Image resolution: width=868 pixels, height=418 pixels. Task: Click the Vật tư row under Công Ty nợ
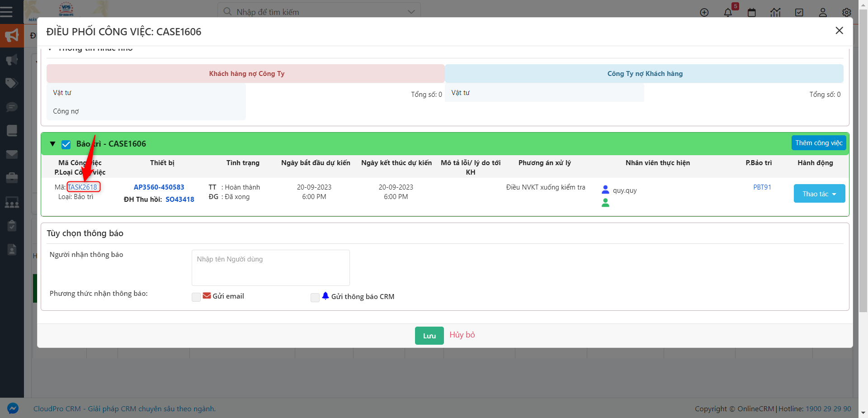tap(544, 93)
